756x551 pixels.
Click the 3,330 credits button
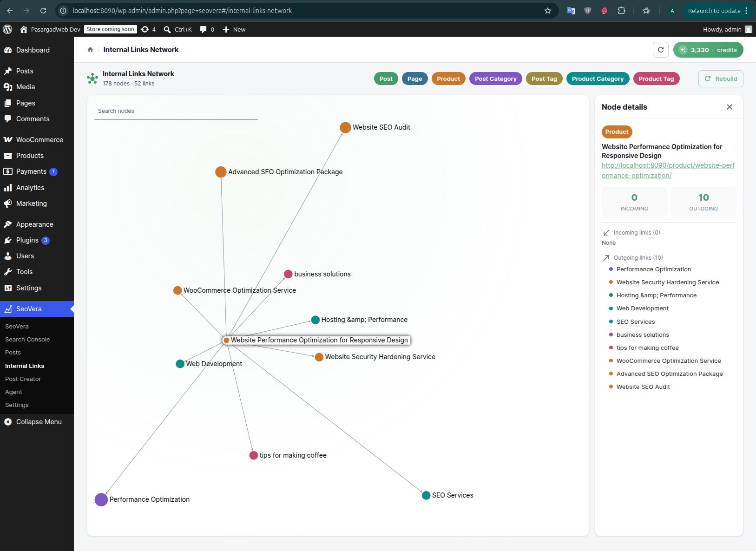(708, 50)
